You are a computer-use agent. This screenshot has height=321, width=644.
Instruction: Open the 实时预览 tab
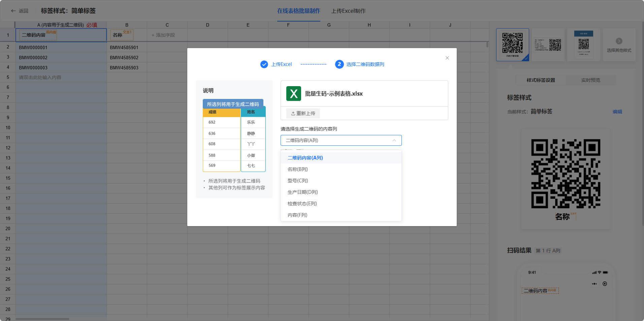coord(590,80)
